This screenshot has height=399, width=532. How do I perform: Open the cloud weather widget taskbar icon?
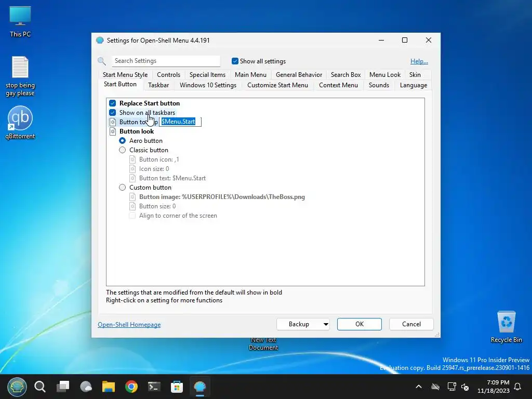[x=86, y=387]
